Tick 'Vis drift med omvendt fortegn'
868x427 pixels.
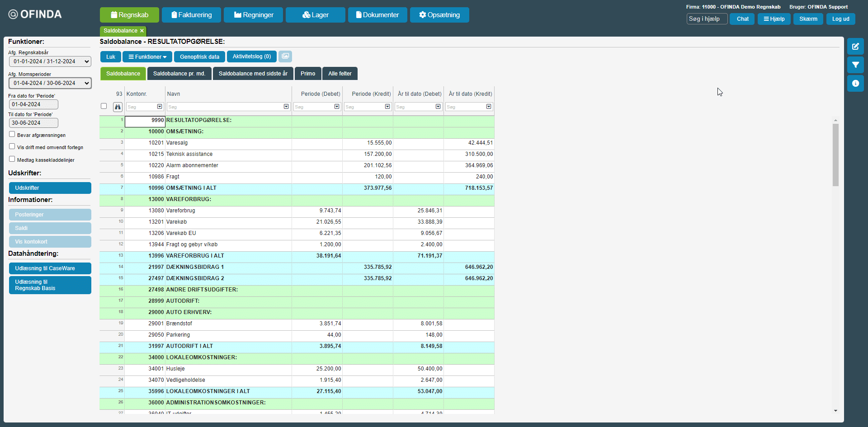click(x=12, y=146)
